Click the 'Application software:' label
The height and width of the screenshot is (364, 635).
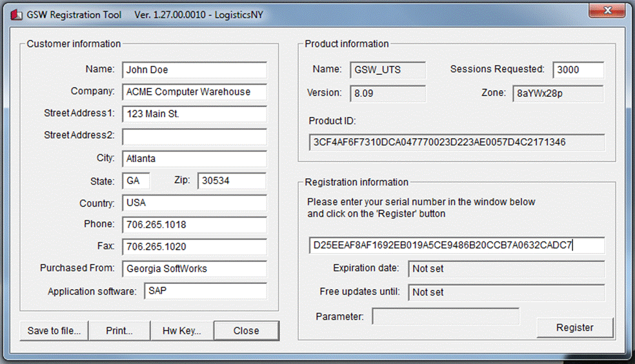92,292
